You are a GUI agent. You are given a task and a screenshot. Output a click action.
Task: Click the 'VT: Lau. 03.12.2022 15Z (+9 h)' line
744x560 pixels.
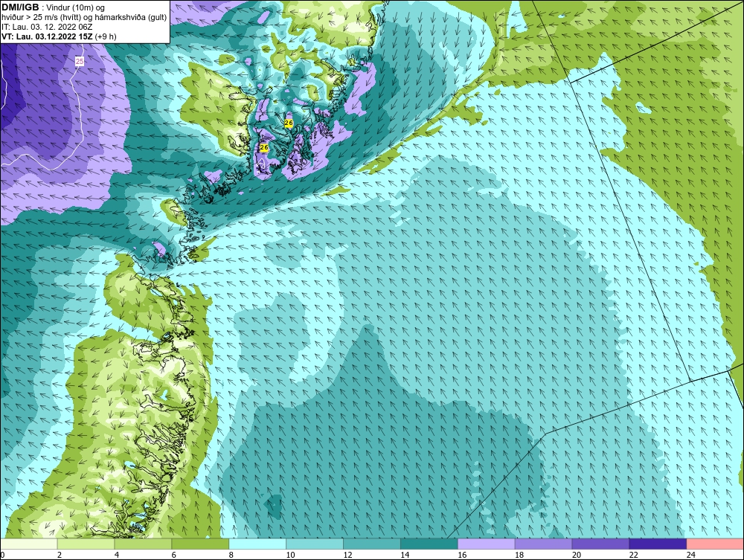[x=59, y=36]
